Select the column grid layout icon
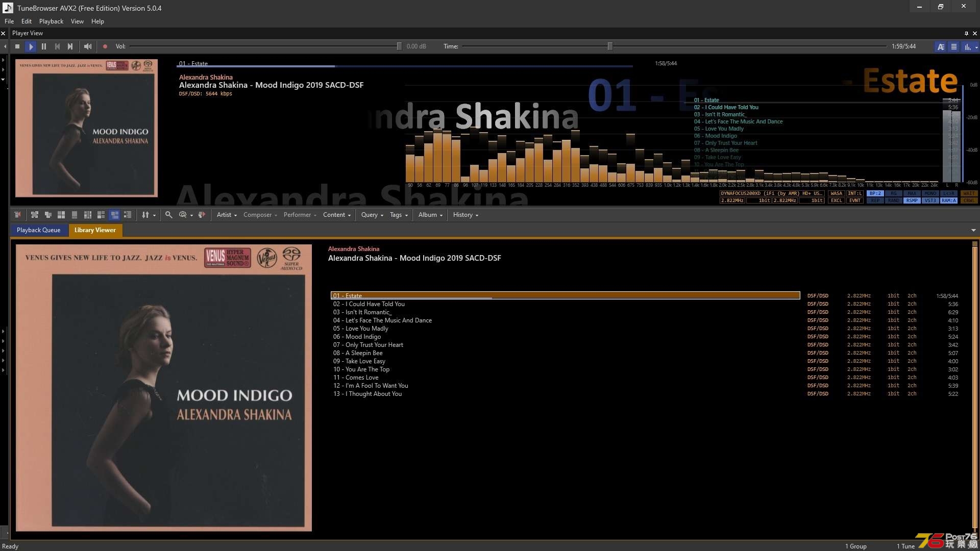 88,215
